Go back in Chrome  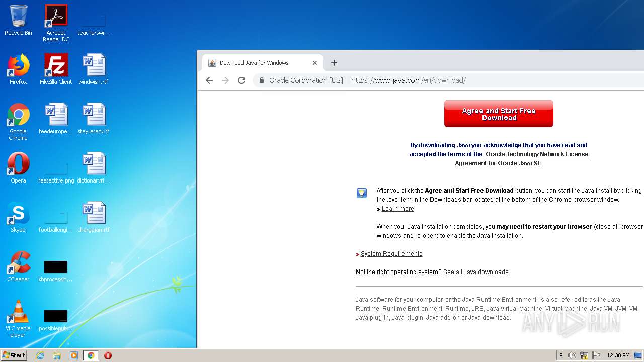click(x=209, y=80)
